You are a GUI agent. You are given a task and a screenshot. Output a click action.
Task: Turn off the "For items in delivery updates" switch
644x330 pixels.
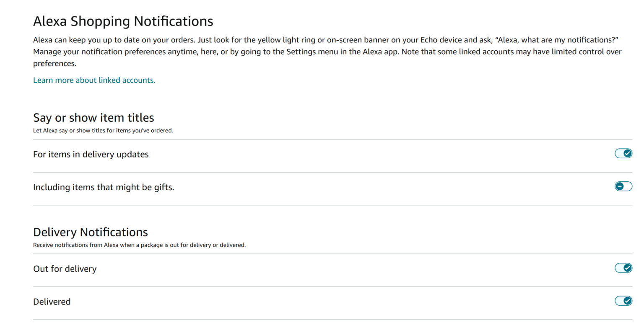click(623, 154)
